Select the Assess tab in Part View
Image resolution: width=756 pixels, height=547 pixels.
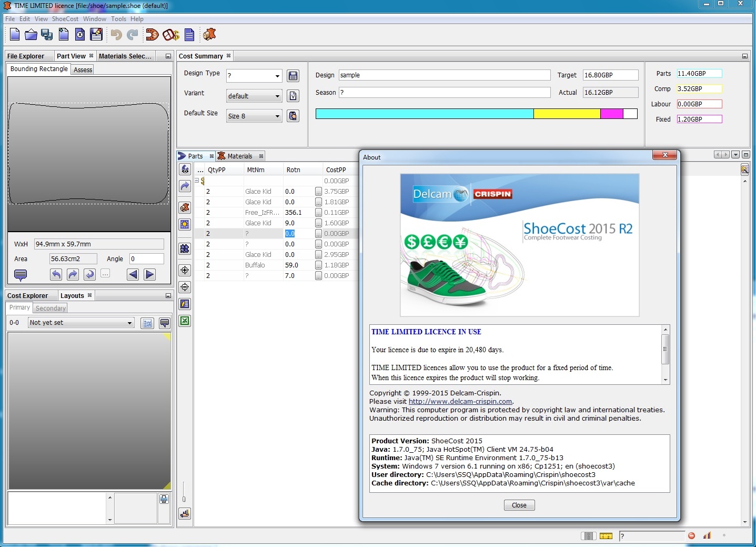point(83,69)
